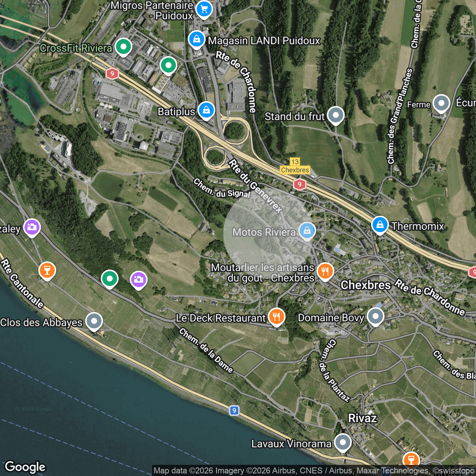The height and width of the screenshot is (476, 476).
Task: Click the red route 9 shield near CrossFit Riviera
Action: [x=112, y=74]
